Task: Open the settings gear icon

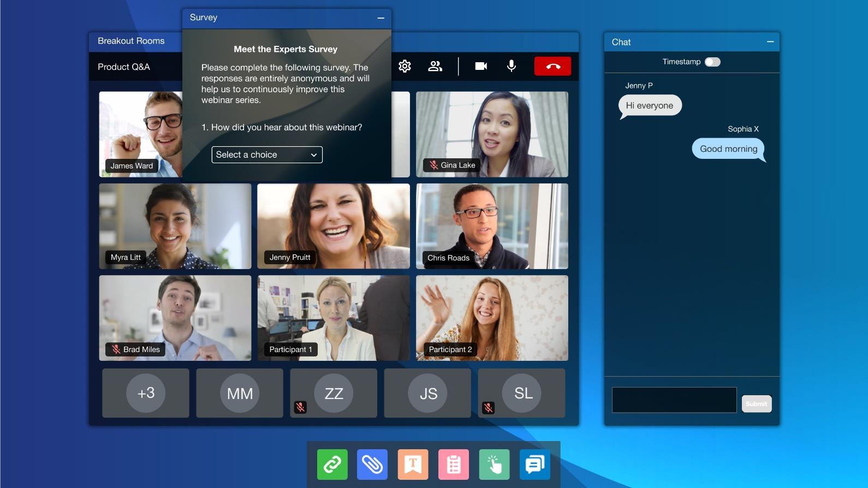Action: pos(405,66)
